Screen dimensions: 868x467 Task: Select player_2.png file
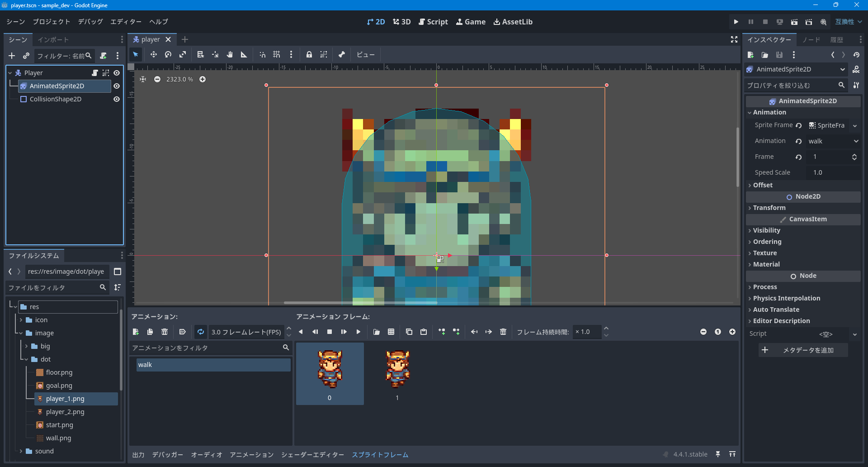(x=65, y=412)
